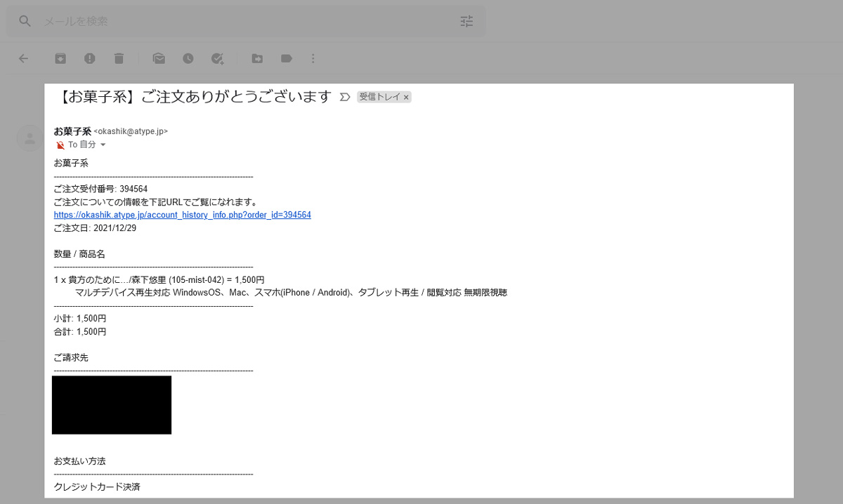Open the search options filter
Viewport: 843px width, 504px height.
tap(467, 21)
